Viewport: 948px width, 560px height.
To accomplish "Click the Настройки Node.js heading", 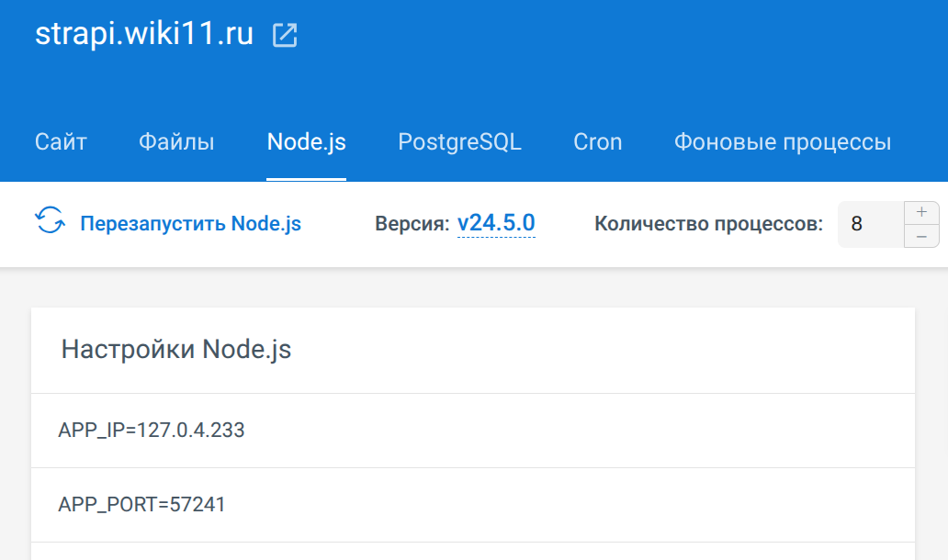I will pyautogui.click(x=176, y=350).
